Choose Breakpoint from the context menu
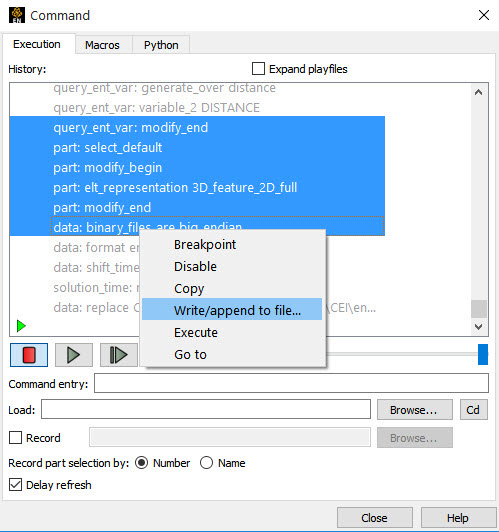Screen dimensions: 499x532 tap(232, 245)
